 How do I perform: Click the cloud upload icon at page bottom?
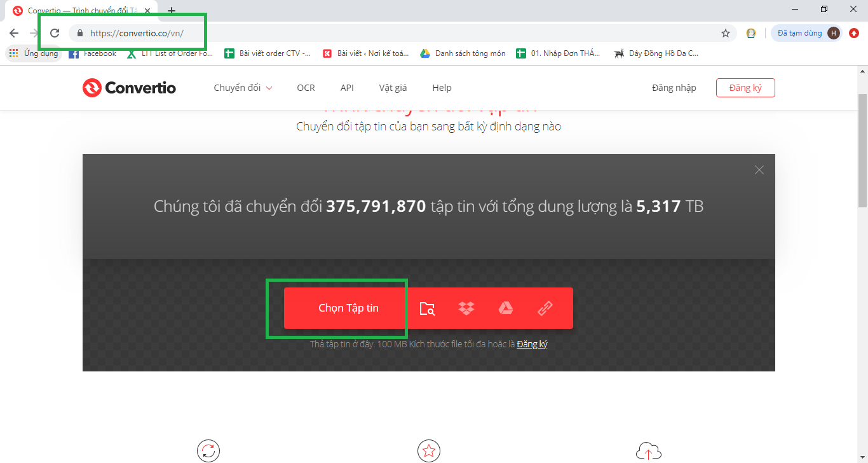pyautogui.click(x=648, y=451)
